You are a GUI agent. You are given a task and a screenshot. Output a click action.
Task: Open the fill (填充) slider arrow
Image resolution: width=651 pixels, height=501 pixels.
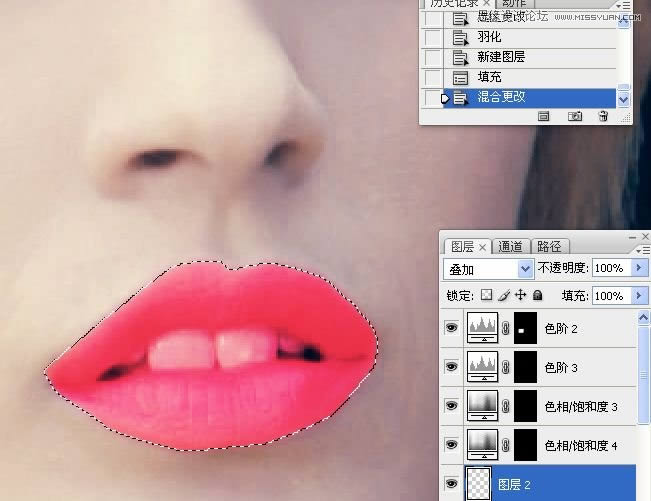[x=638, y=296]
